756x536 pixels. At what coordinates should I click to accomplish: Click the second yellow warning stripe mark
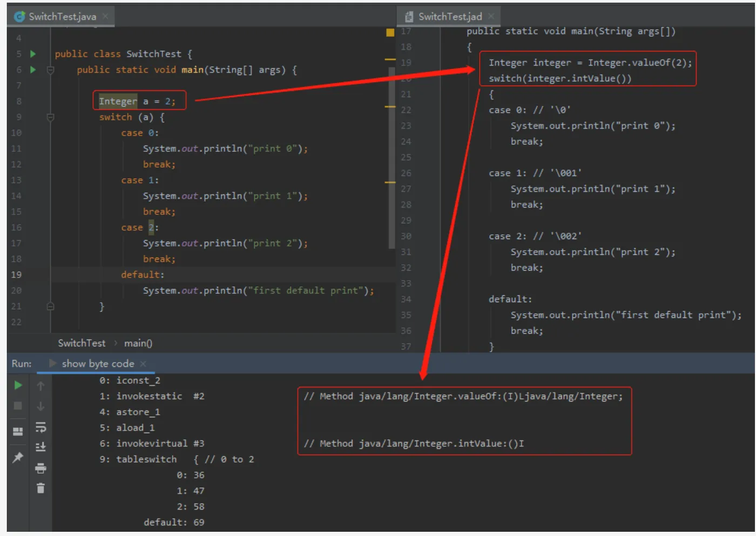click(390, 107)
